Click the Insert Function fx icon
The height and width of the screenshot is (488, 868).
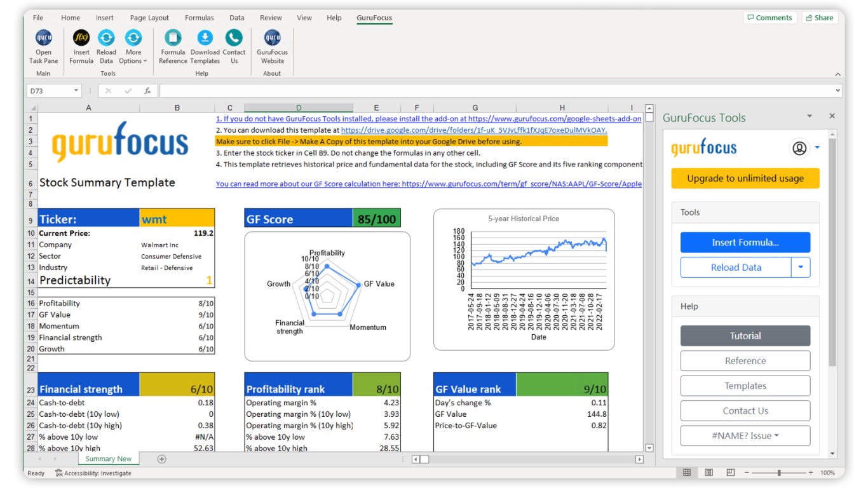pyautogui.click(x=147, y=91)
